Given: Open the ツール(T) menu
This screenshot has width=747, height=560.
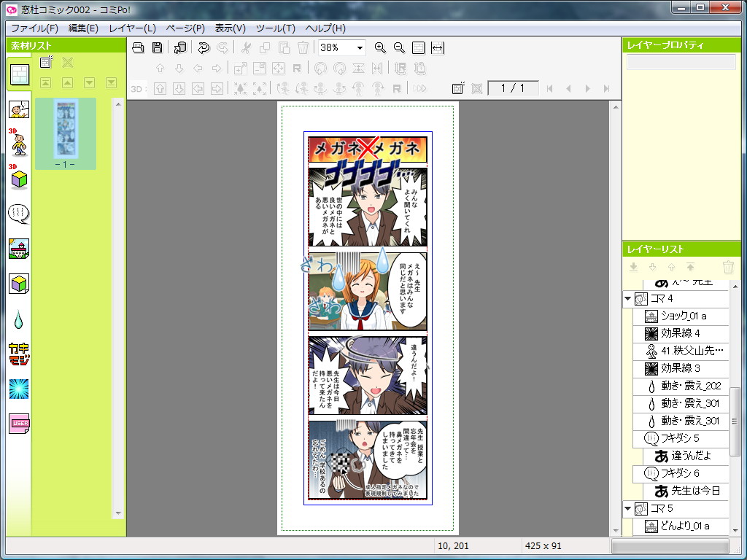Looking at the screenshot, I should [275, 28].
